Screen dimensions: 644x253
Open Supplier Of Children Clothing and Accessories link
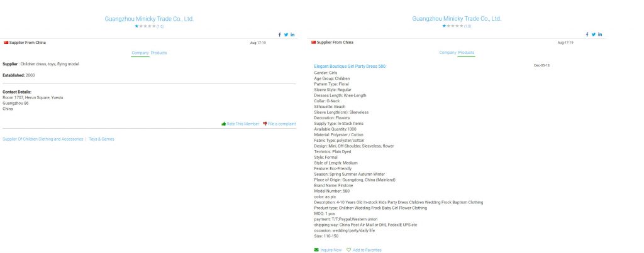[x=43, y=139]
